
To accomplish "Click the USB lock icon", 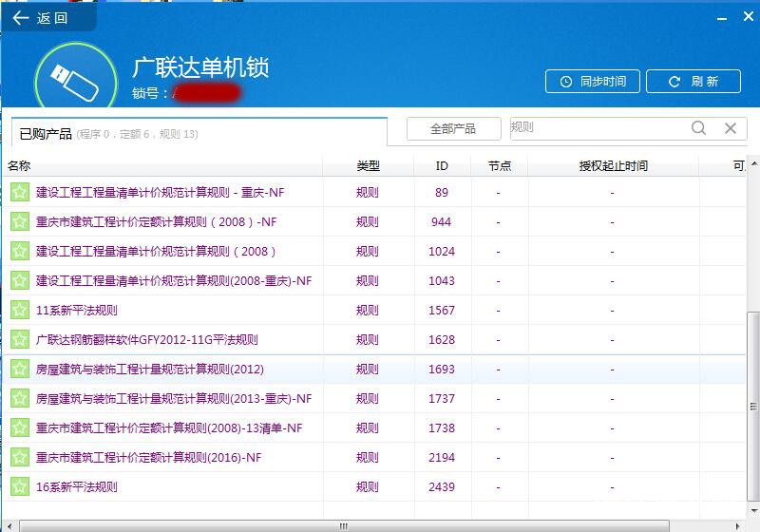I will coord(76,78).
